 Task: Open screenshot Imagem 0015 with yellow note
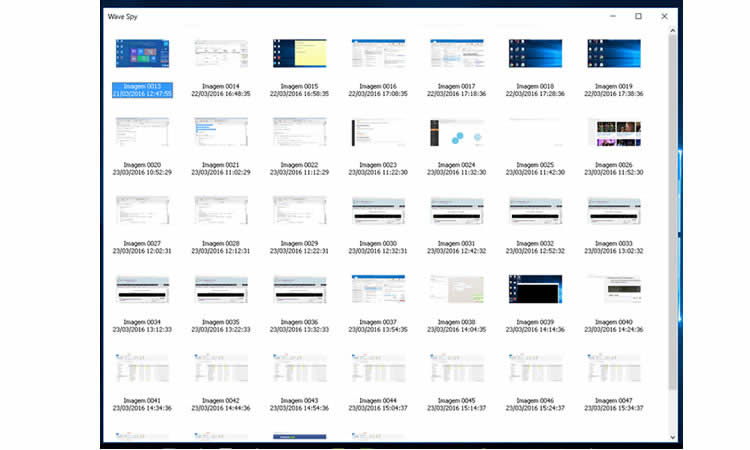click(x=299, y=54)
